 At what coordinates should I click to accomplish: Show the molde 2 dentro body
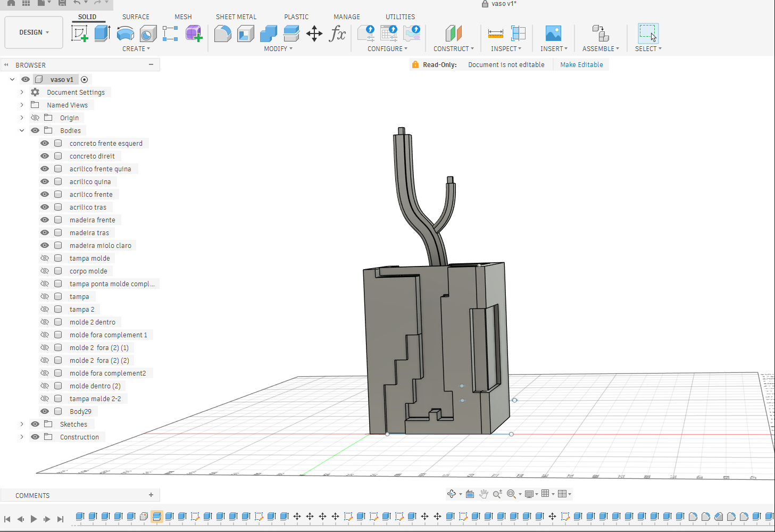coord(45,322)
